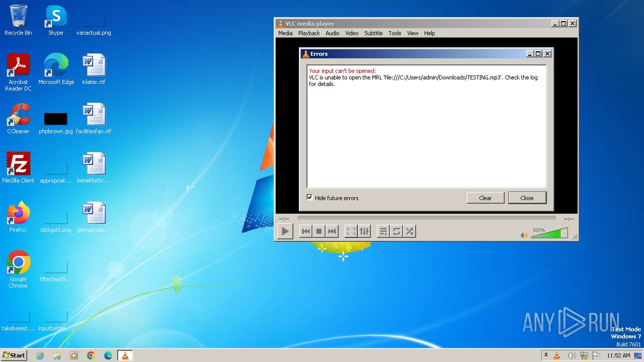Viewport: 644px width, 362px height.
Task: Select the benefitsthr... document icon
Action: pos(94,168)
